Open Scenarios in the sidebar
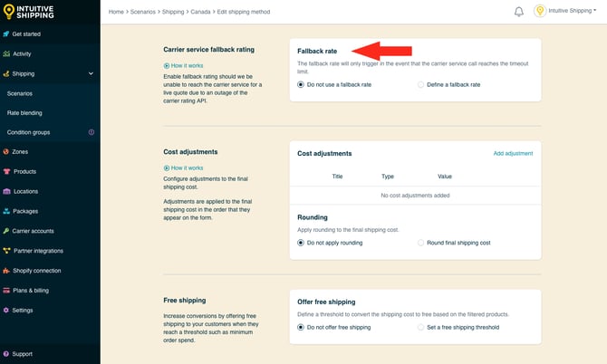 [x=20, y=93]
